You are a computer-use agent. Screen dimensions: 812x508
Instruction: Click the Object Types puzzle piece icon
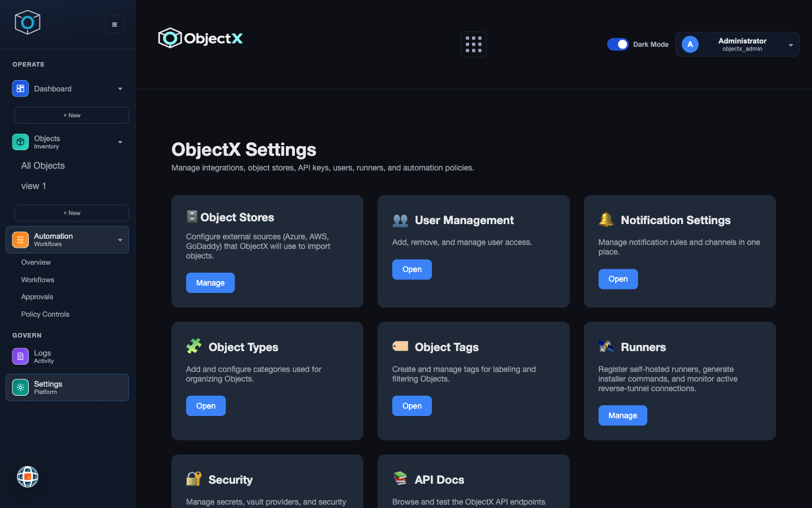pyautogui.click(x=194, y=346)
